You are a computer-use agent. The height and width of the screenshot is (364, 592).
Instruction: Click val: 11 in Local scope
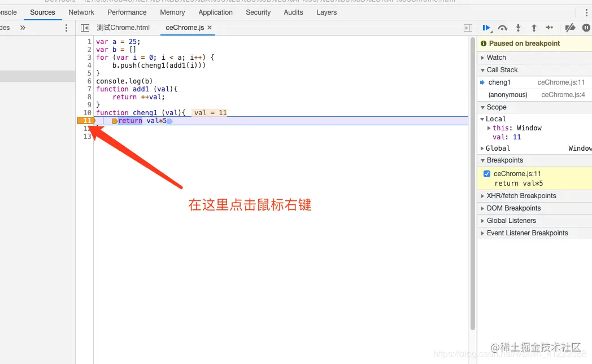[x=506, y=137]
